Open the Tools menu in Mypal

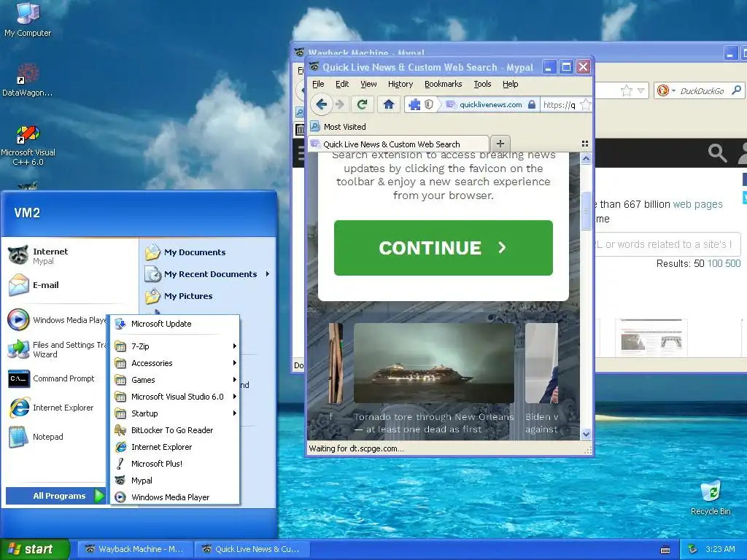(x=482, y=84)
